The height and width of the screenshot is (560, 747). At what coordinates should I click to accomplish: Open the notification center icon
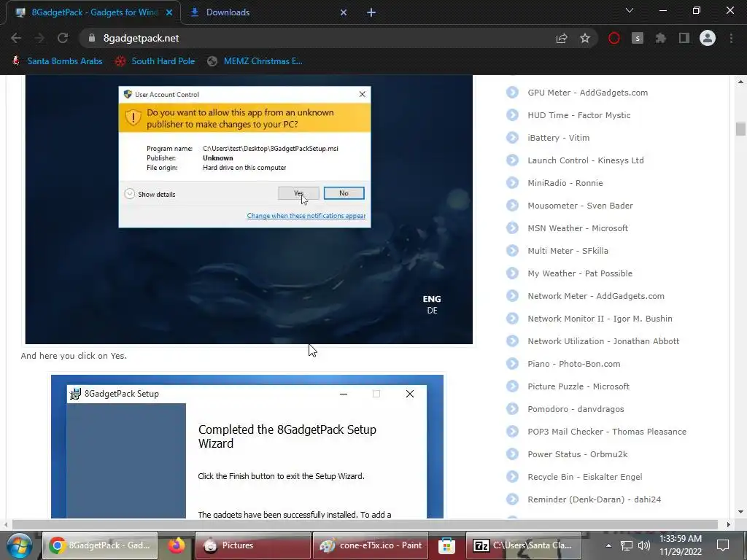click(723, 545)
